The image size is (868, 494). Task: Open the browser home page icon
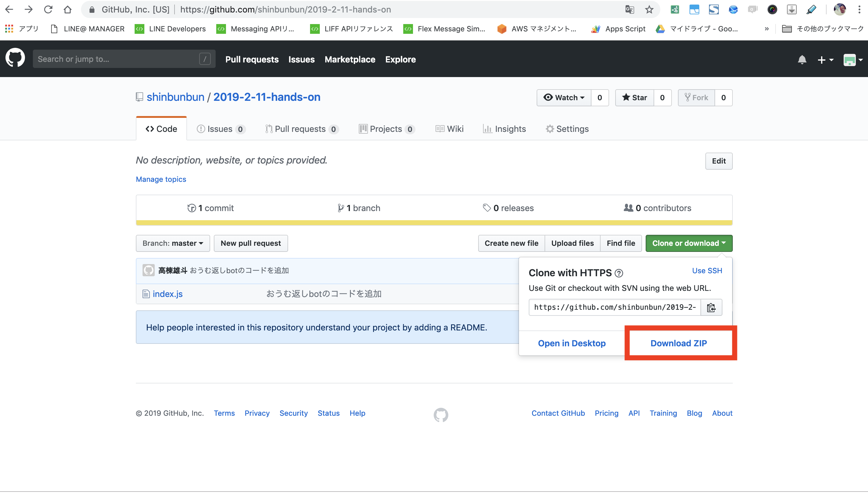click(x=68, y=9)
